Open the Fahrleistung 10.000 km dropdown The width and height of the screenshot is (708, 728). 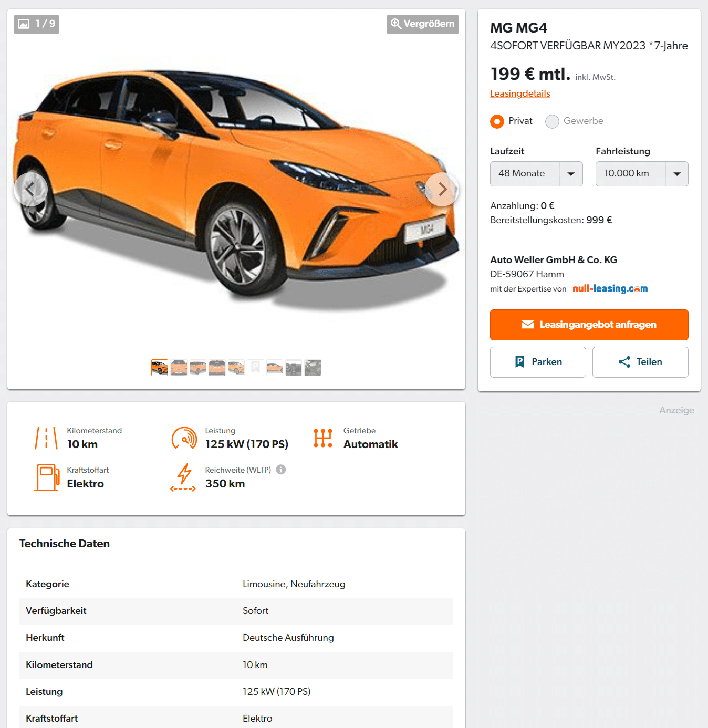click(x=642, y=174)
